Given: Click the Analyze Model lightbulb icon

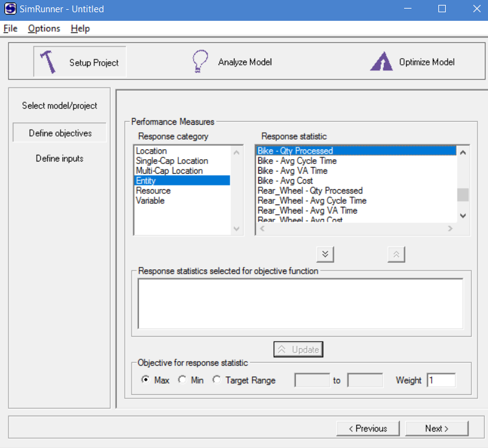Looking at the screenshot, I should (200, 61).
